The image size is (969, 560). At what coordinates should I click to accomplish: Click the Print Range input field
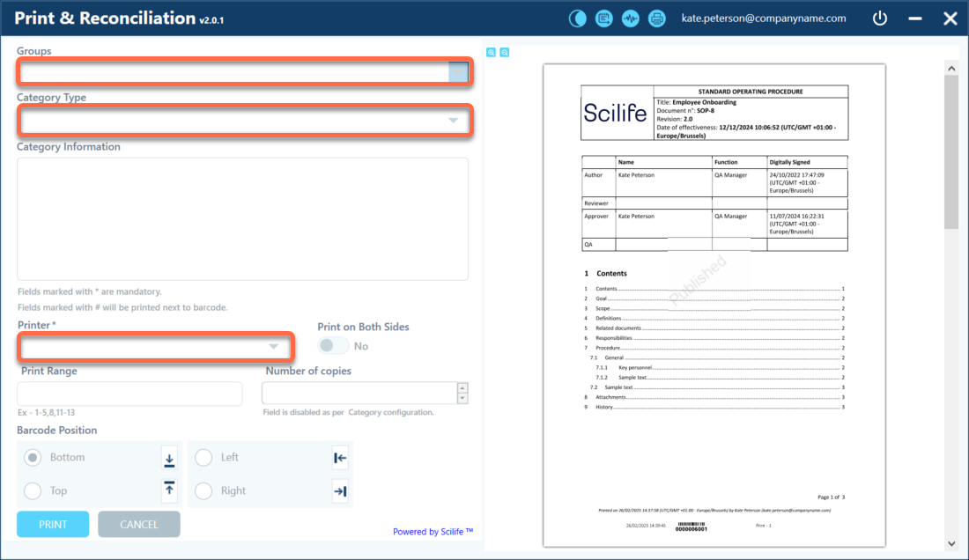tap(129, 394)
